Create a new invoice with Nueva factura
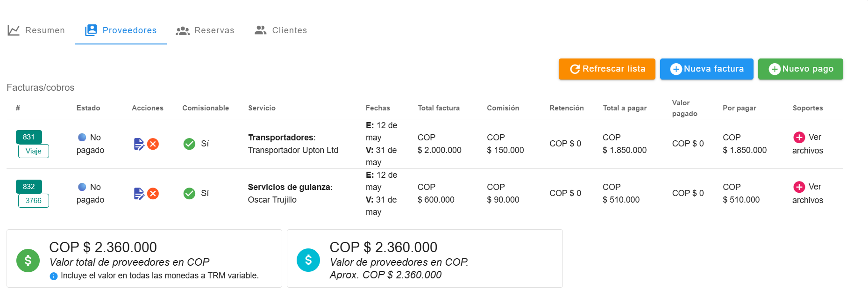Screen dimensions: 868x291 point(706,69)
